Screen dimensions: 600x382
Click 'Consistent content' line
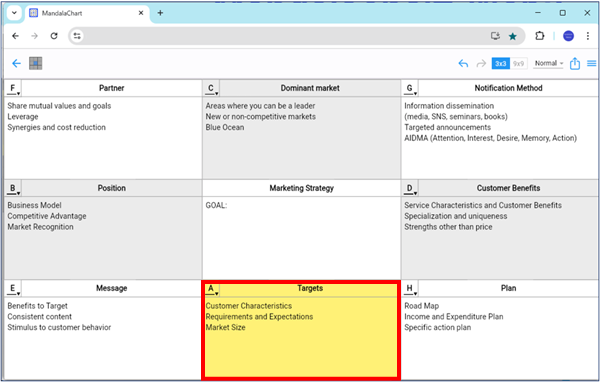39,317
